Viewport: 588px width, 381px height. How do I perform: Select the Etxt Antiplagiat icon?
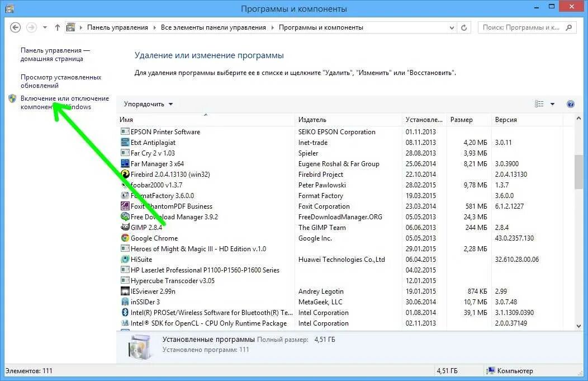pos(125,142)
